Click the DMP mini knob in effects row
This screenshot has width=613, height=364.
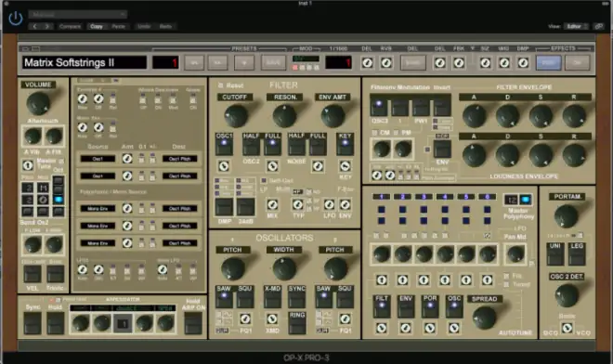coord(523,62)
